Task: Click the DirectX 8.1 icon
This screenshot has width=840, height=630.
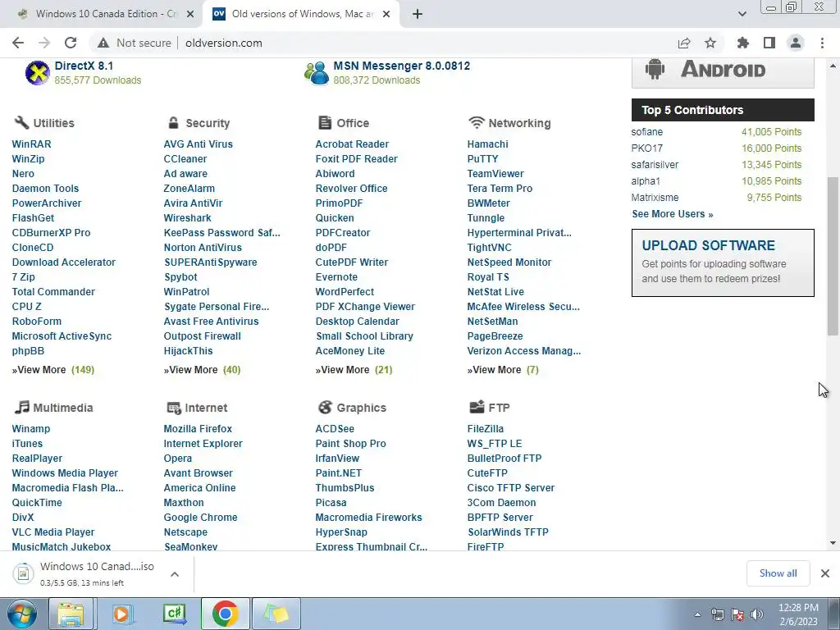Action: pyautogui.click(x=37, y=73)
